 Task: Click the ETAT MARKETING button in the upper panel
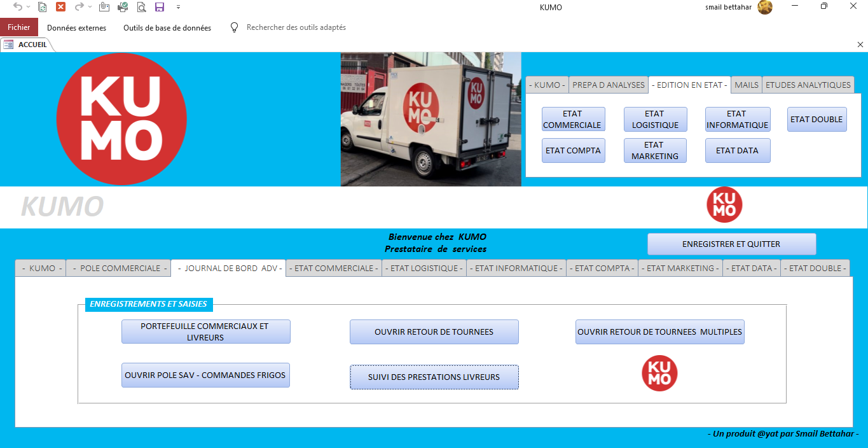click(x=655, y=150)
